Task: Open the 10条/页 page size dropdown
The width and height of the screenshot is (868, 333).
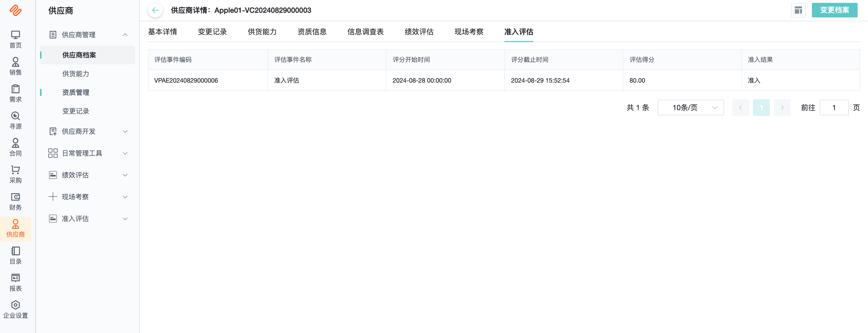Action: coord(690,108)
